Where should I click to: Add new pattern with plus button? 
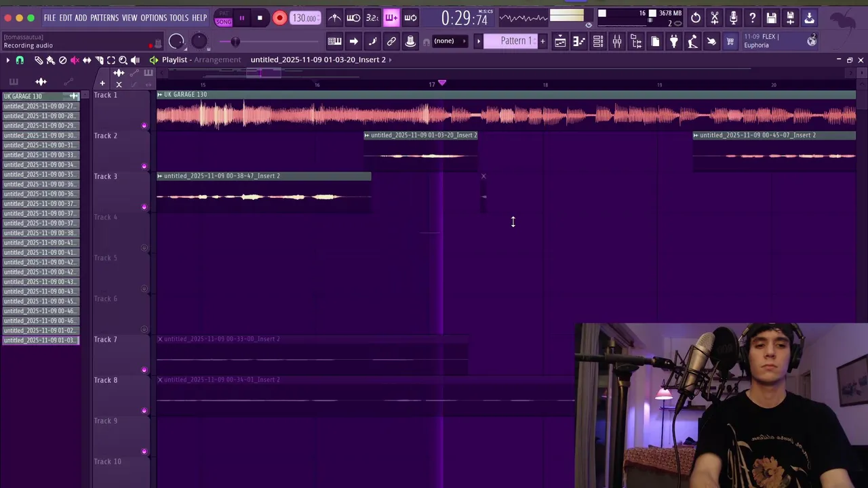(542, 41)
